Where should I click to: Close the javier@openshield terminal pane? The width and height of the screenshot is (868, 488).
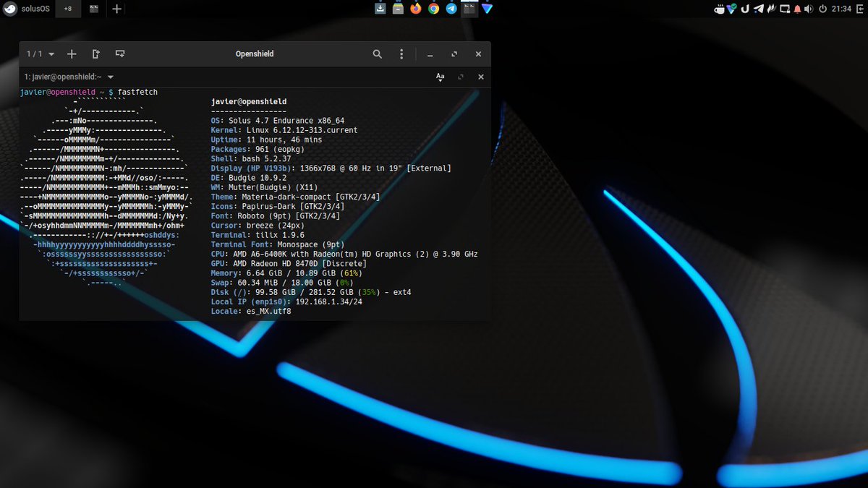pos(481,77)
